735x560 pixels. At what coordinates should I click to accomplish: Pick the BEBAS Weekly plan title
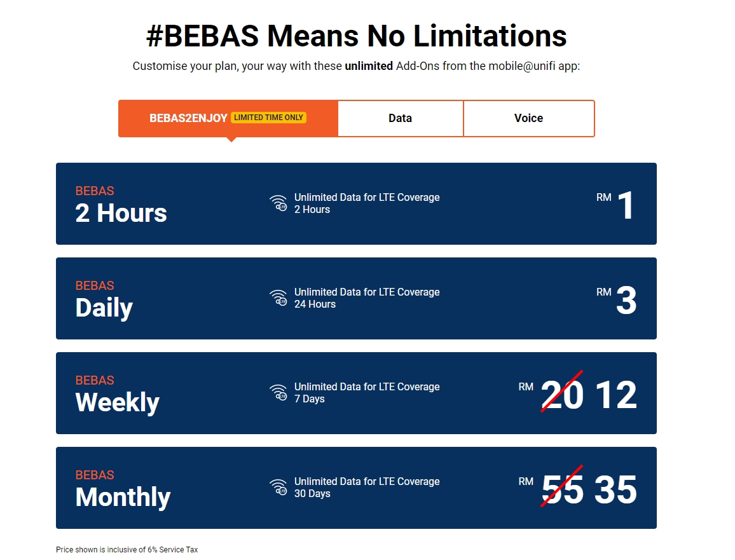click(118, 402)
